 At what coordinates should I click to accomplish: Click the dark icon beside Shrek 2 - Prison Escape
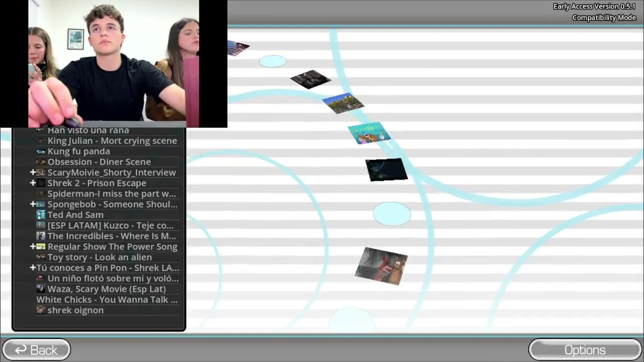(x=41, y=183)
